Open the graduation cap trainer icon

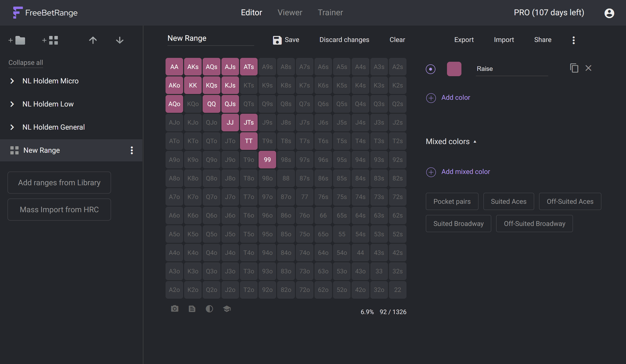pyautogui.click(x=227, y=309)
